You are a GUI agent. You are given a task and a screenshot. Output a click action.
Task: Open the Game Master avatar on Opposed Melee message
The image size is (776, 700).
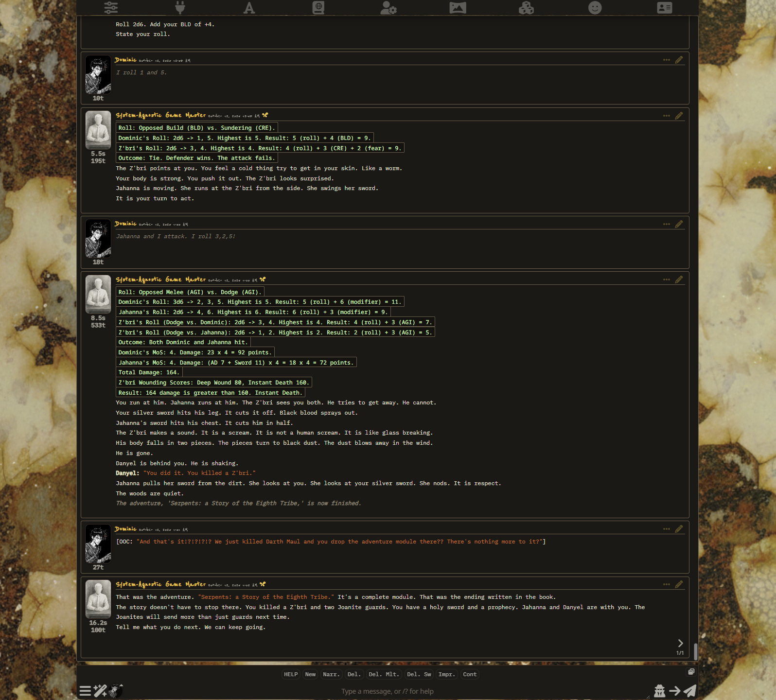tap(98, 294)
